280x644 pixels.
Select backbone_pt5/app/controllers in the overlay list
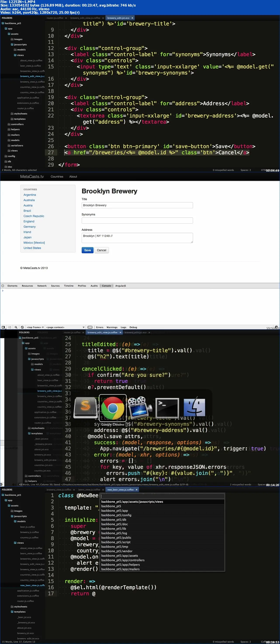(x=162, y=560)
